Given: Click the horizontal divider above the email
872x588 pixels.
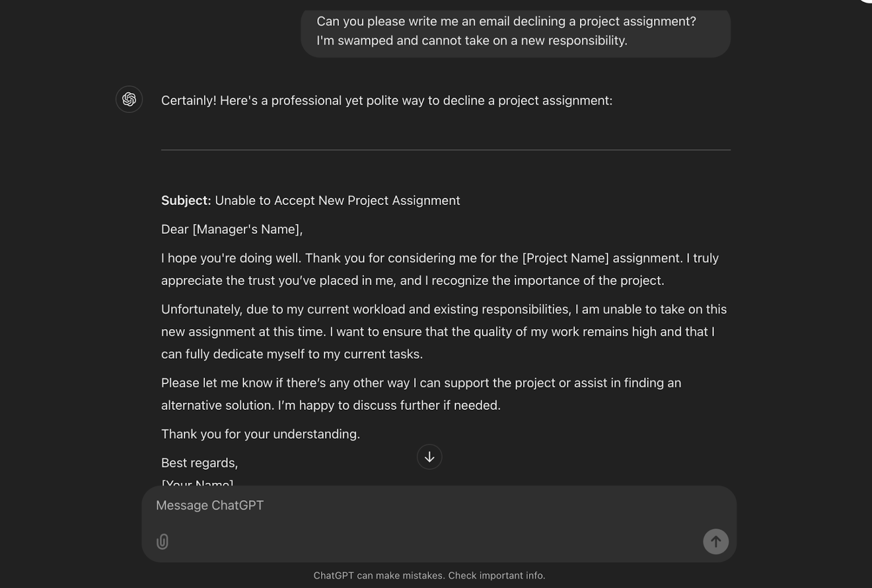Looking at the screenshot, I should coord(445,148).
